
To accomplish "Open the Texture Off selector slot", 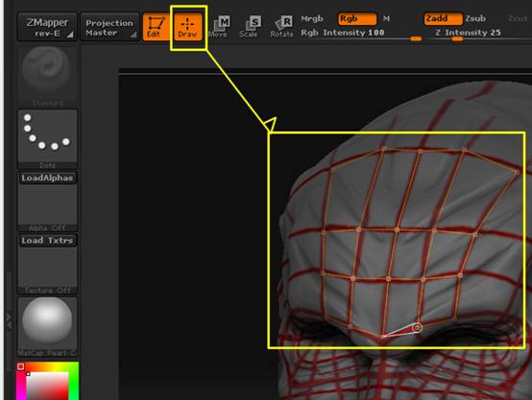I will 47,271.
